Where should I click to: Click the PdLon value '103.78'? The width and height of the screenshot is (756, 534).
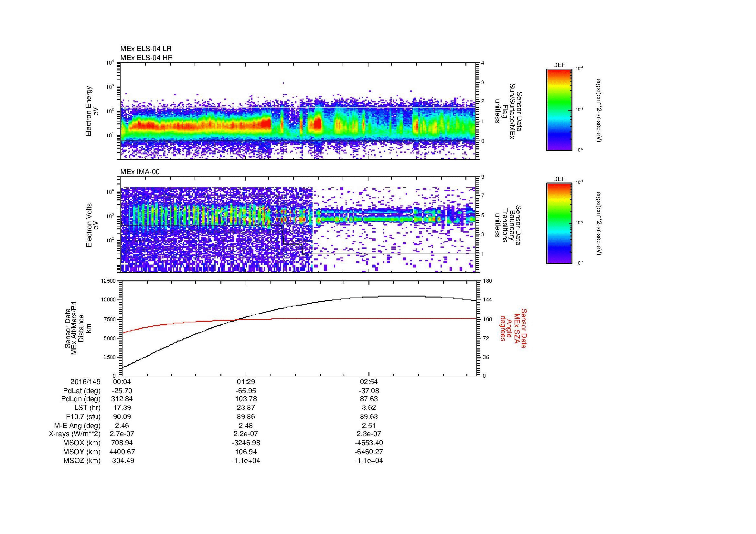pyautogui.click(x=246, y=399)
